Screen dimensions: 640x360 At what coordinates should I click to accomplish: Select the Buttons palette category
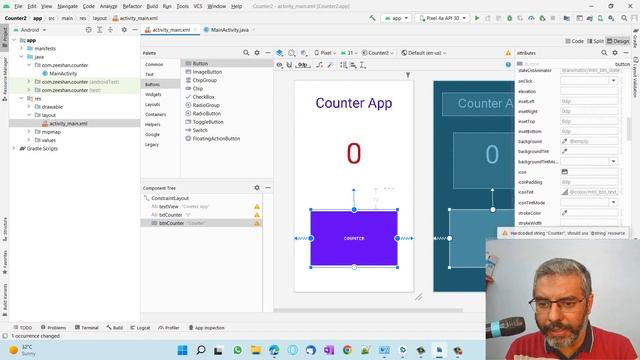click(x=152, y=84)
